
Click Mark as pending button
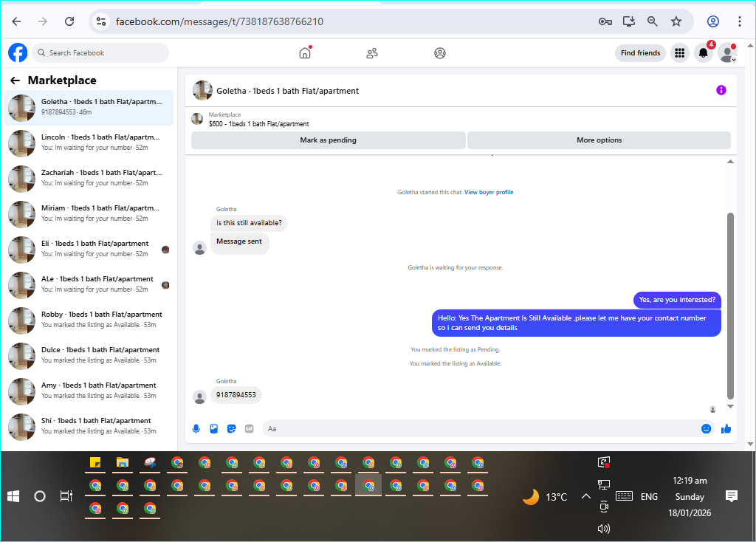click(x=329, y=140)
